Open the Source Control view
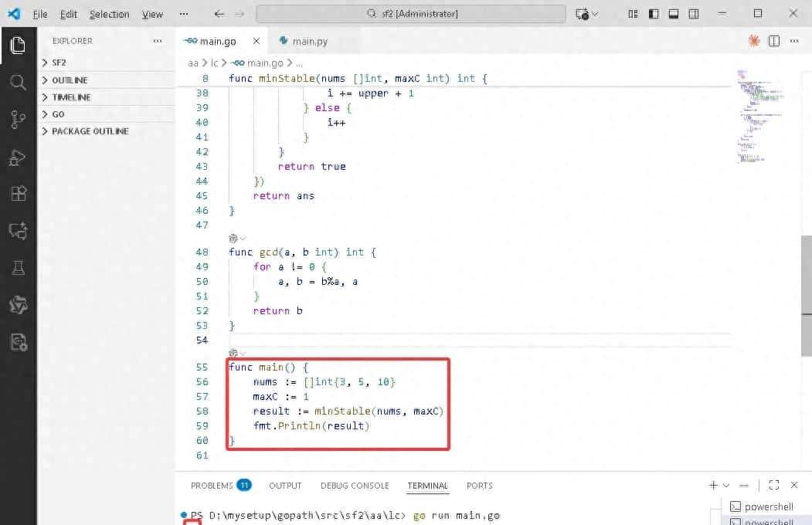812x525 pixels. 17,119
